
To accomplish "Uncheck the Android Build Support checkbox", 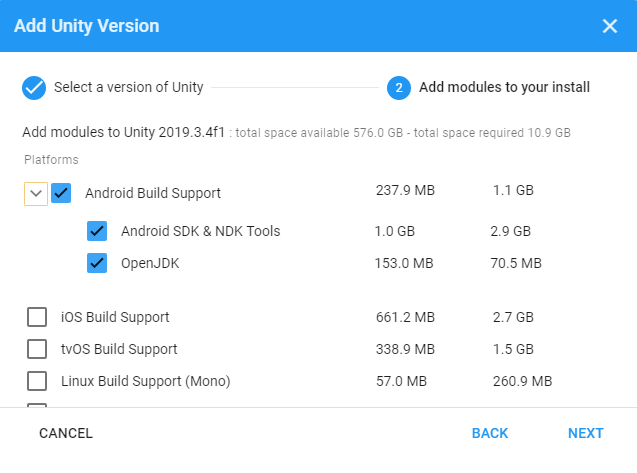I will (x=61, y=193).
